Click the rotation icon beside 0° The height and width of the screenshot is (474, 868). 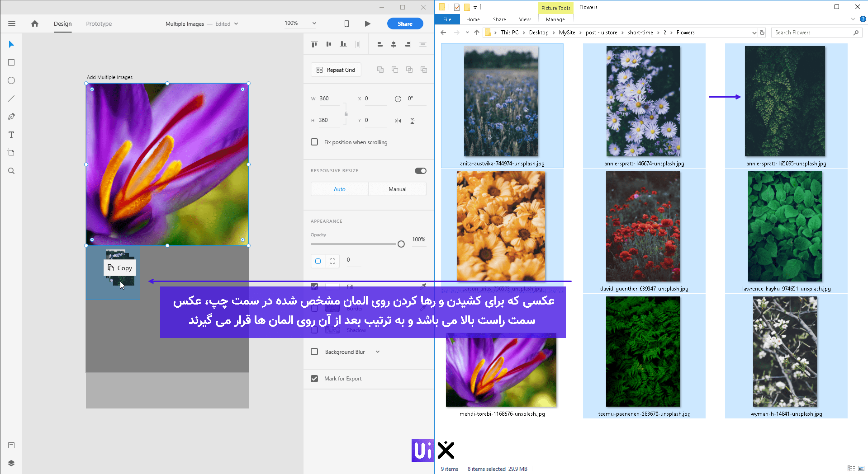(398, 99)
